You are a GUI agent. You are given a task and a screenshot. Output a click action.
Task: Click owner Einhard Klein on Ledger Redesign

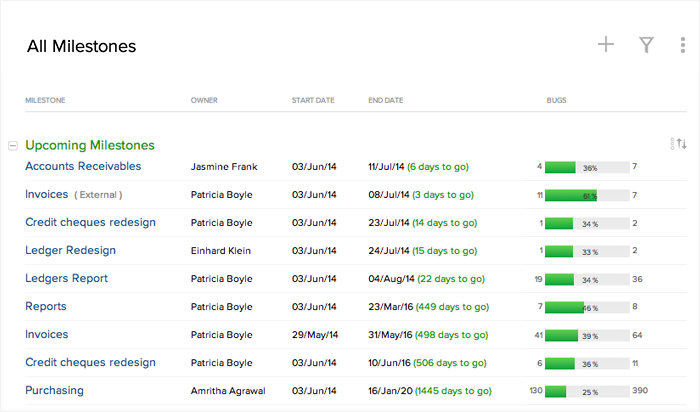[222, 251]
